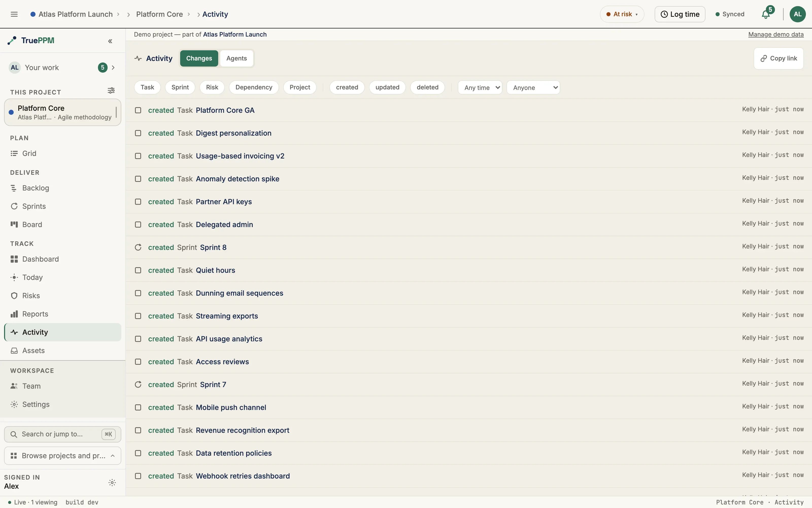Open project filter sliders icon beside THIS PROJECT

click(111, 90)
